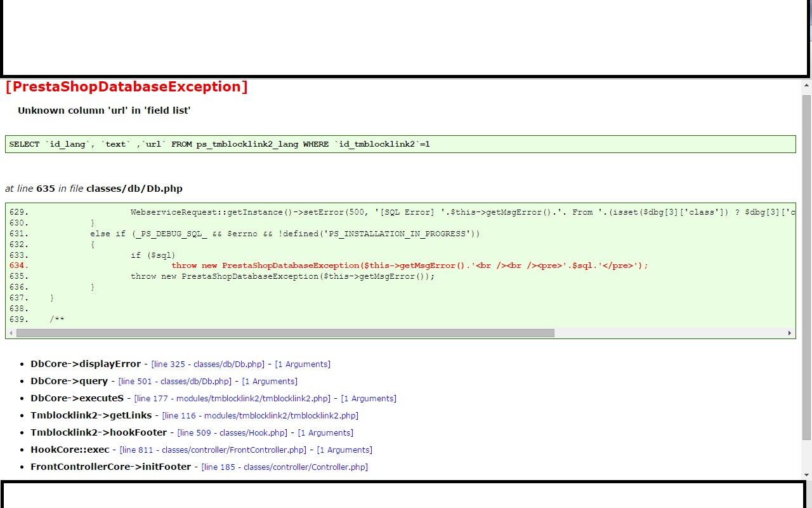Click the 'DbCore->query' trace entry name
The width and height of the screenshot is (812, 508).
click(x=69, y=381)
